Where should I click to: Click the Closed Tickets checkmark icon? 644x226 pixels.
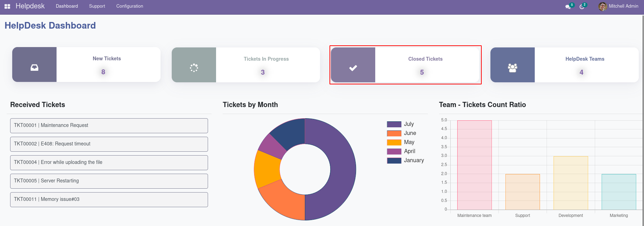click(353, 68)
